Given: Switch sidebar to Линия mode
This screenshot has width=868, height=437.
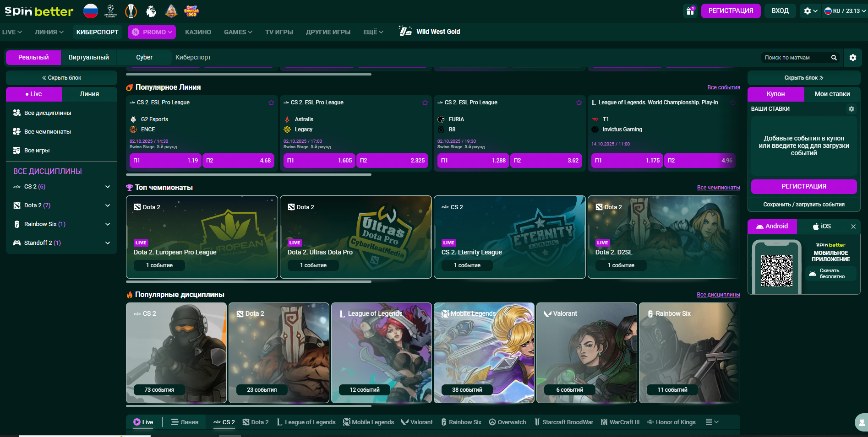Looking at the screenshot, I should pos(89,94).
